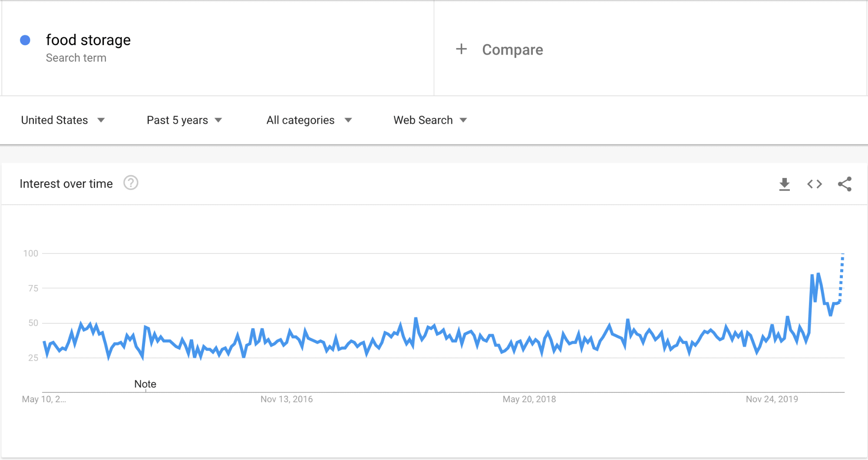Click the Note marker on the timeline
868x460 pixels.
(x=145, y=384)
